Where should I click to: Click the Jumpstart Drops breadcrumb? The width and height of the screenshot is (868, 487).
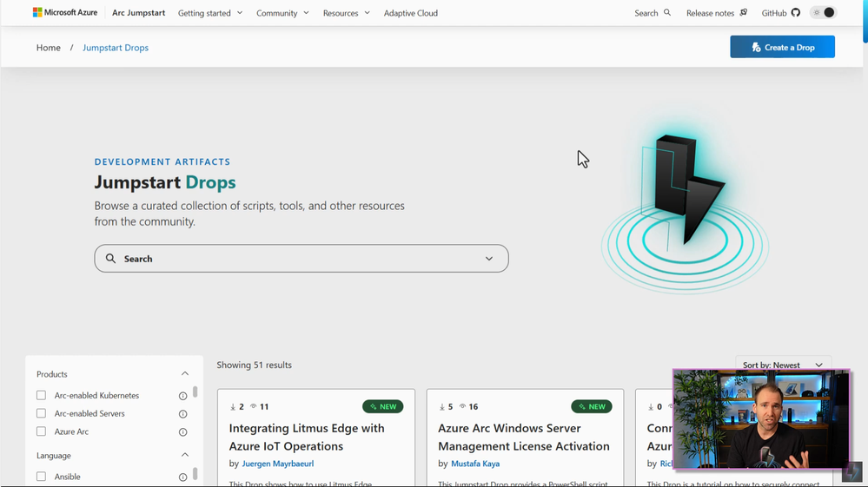pos(116,48)
